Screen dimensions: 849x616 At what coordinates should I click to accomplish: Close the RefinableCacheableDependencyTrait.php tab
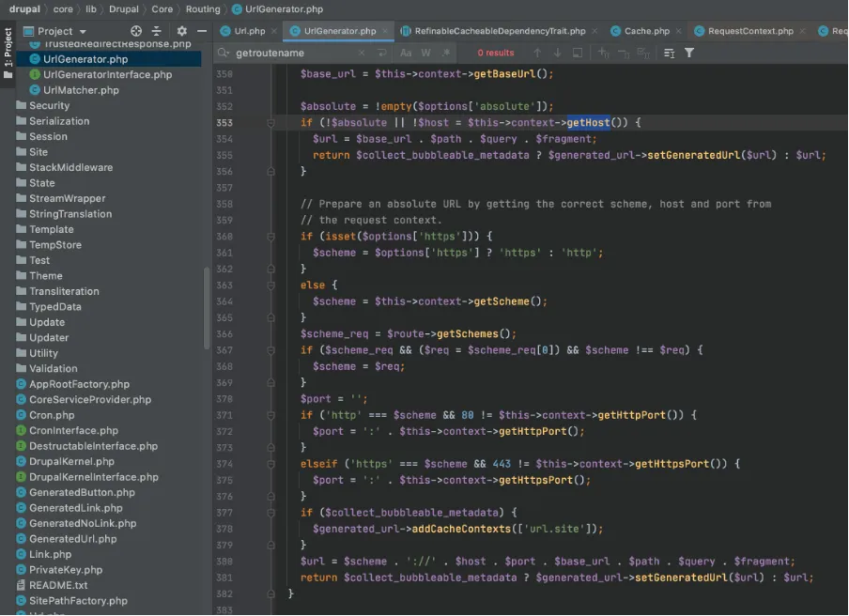tap(594, 31)
